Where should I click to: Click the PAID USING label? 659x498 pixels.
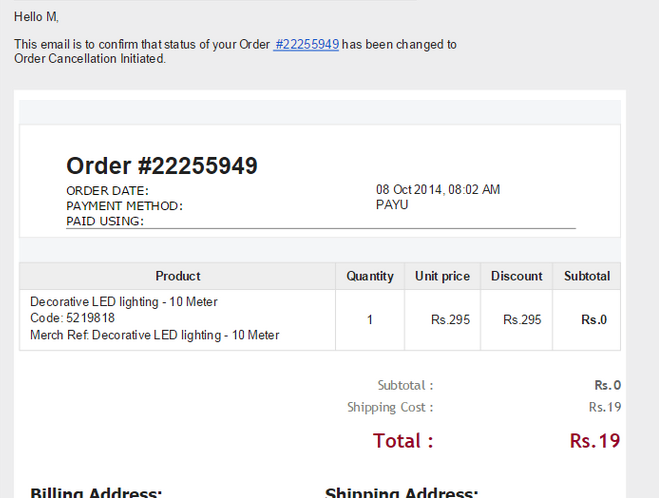pyautogui.click(x=105, y=221)
